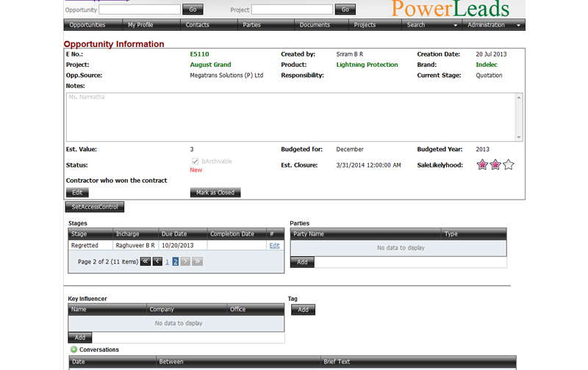Jump to last page of Stages
This screenshot has width=588, height=370.
click(x=198, y=261)
